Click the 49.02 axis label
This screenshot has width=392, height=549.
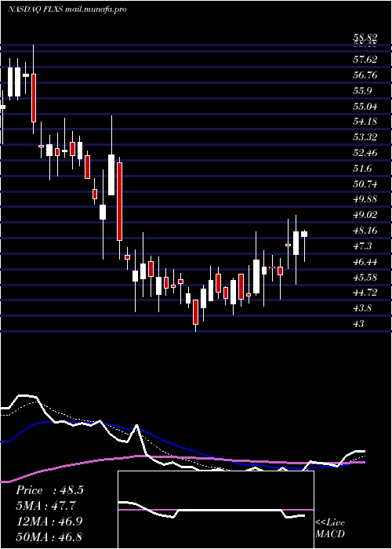pyautogui.click(x=365, y=215)
